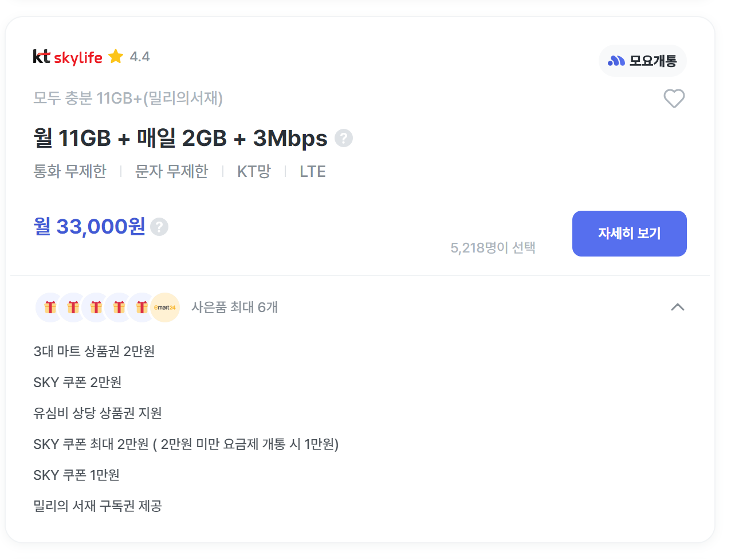Screen dimensions: 731x560
Task: Click the emart24 gift icon
Action: click(165, 307)
